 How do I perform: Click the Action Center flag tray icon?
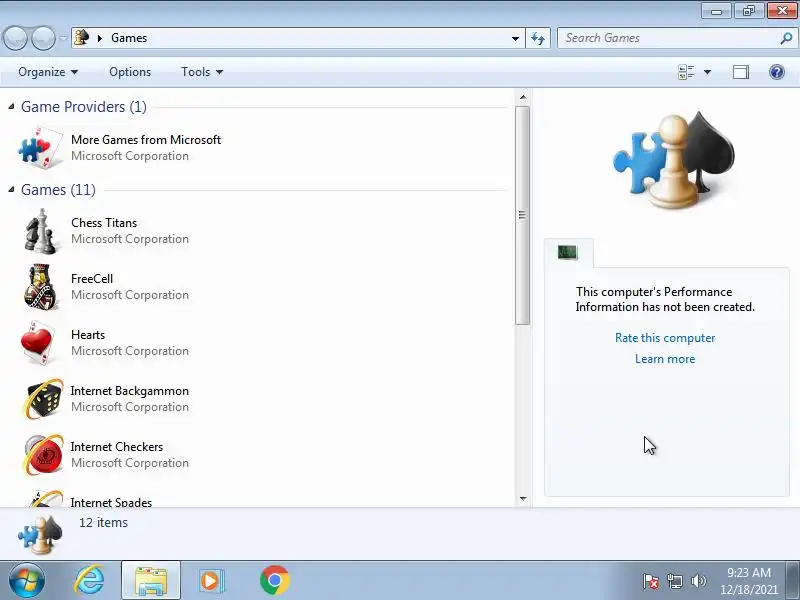(x=651, y=581)
